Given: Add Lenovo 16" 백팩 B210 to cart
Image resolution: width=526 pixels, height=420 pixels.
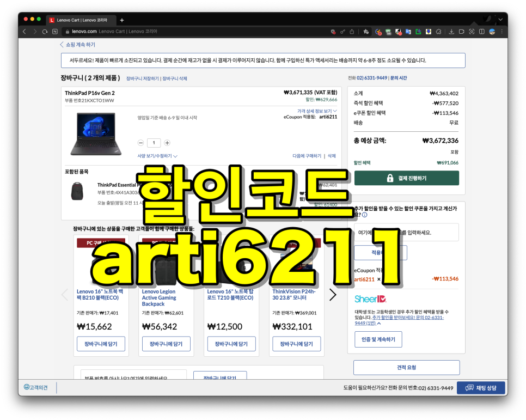Looking at the screenshot, I should pyautogui.click(x=101, y=344).
